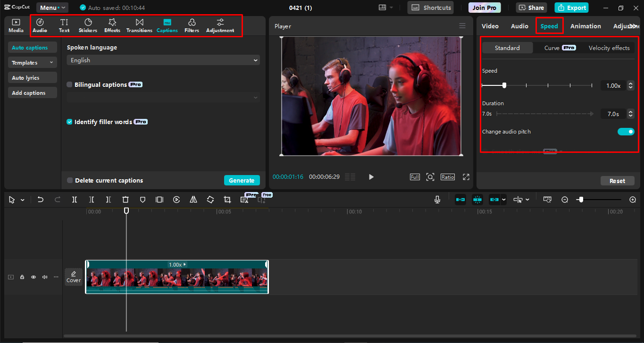Expand the Templates dropdown in the sidebar
The image size is (644, 343).
point(32,62)
